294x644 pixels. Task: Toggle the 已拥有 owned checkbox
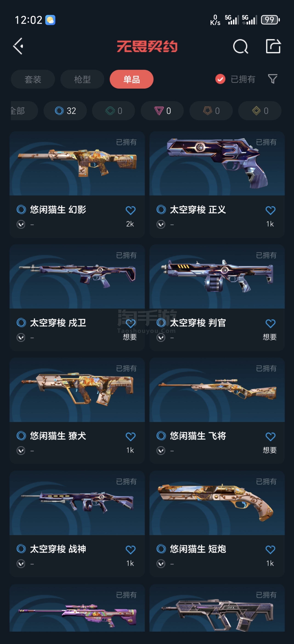(220, 79)
